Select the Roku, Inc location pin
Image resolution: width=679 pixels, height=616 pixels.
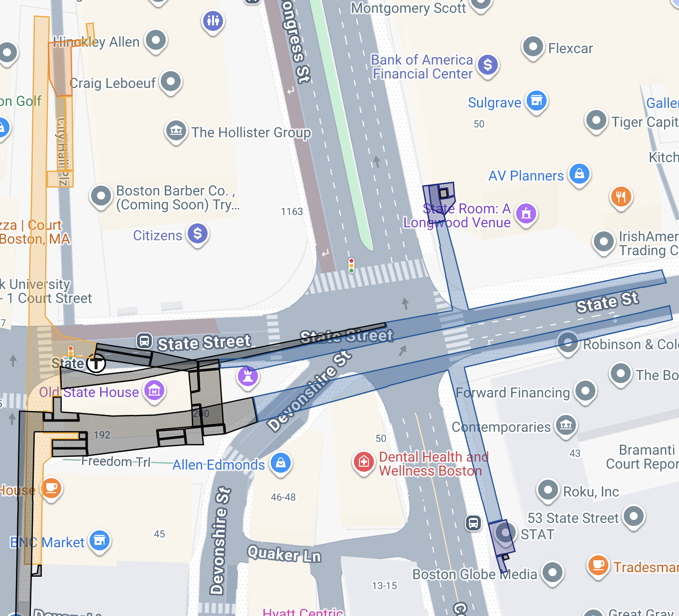click(x=548, y=490)
